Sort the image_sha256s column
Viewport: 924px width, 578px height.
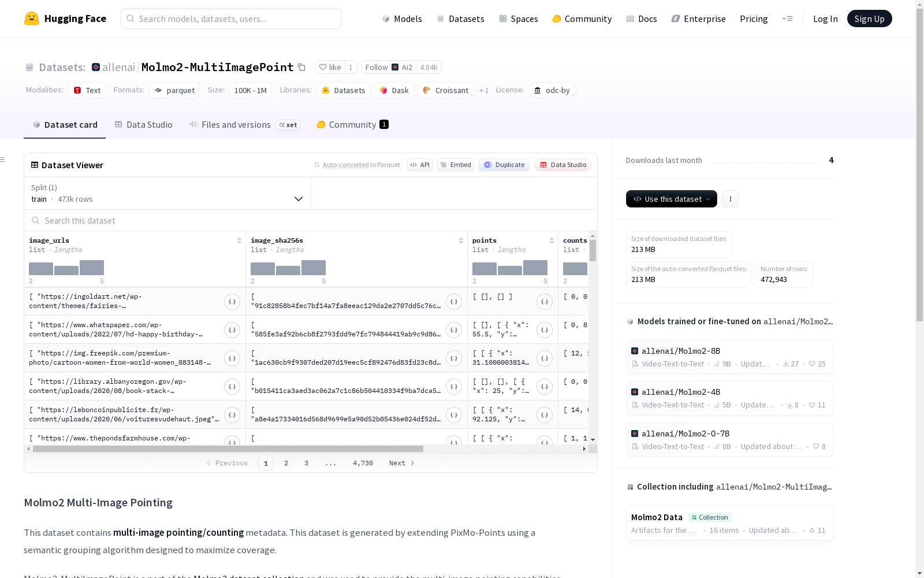[x=461, y=240]
